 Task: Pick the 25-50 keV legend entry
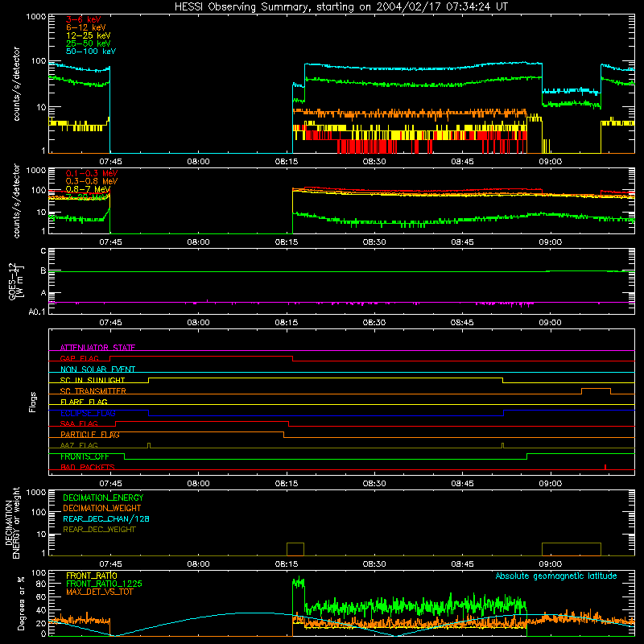pos(89,43)
